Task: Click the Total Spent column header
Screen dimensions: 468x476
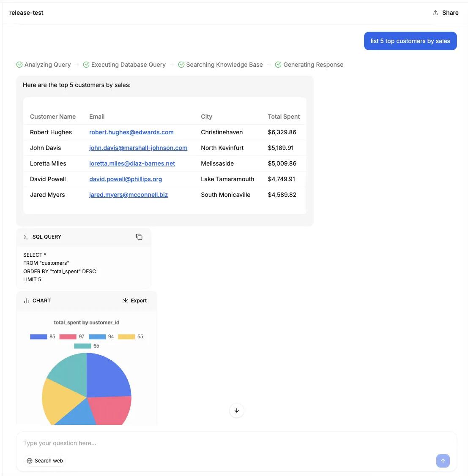Action: pos(284,117)
